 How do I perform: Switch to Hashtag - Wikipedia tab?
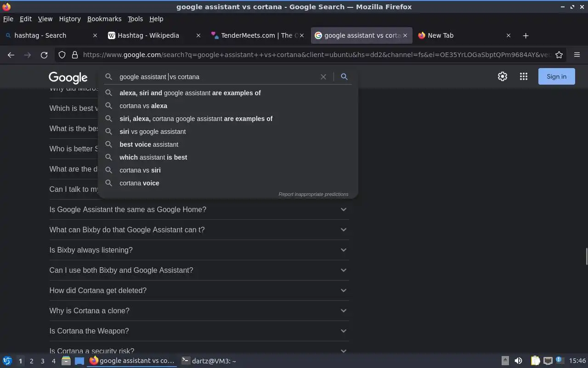tap(153, 35)
